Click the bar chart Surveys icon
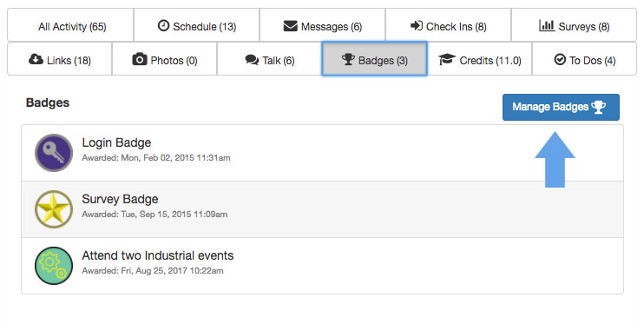Viewport: 644px width, 324px height. (x=547, y=26)
